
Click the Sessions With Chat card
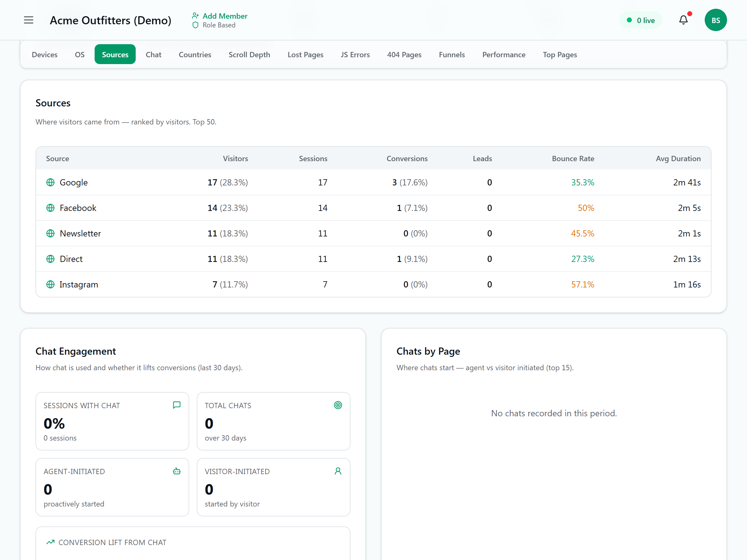(x=112, y=421)
